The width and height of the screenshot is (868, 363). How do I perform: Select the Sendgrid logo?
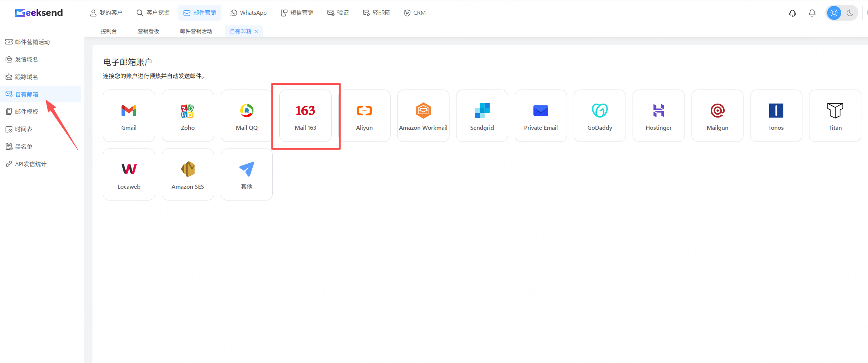click(x=482, y=111)
